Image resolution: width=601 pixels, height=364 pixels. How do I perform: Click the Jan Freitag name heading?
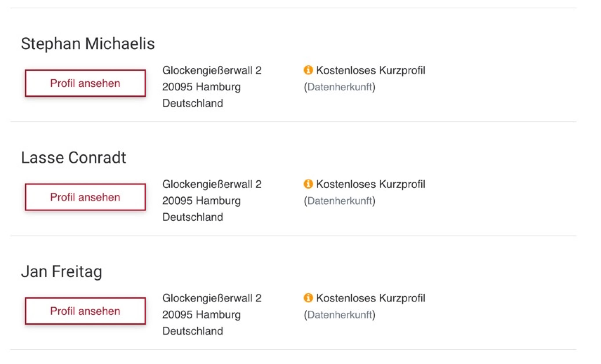(61, 272)
